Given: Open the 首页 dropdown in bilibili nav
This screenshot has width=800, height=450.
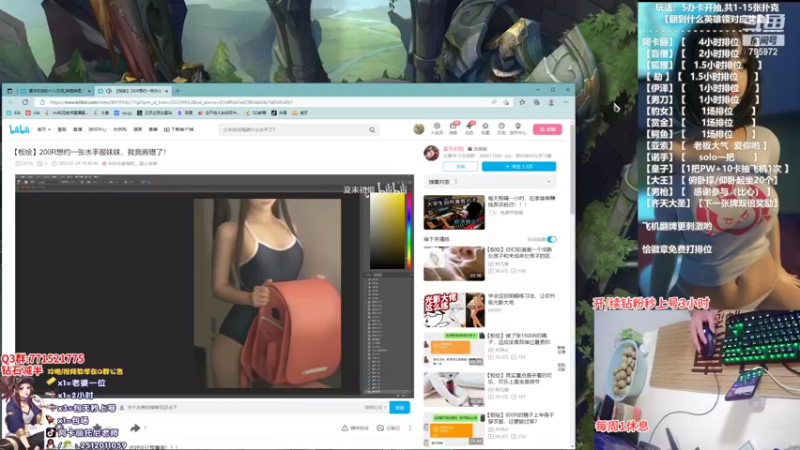Looking at the screenshot, I should [44, 130].
